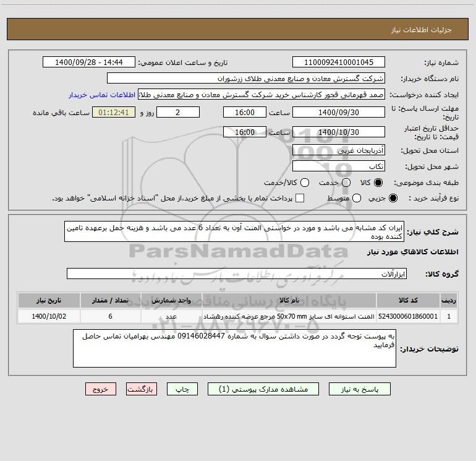476x461 pixels.
Task: Click the date cell 1400/10/02
Action: point(49,316)
